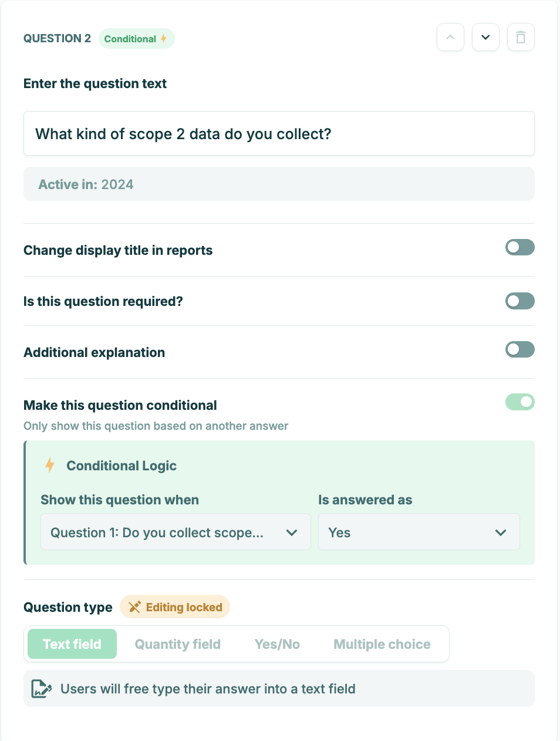Expand the Is answered as Yes dropdown

point(419,532)
